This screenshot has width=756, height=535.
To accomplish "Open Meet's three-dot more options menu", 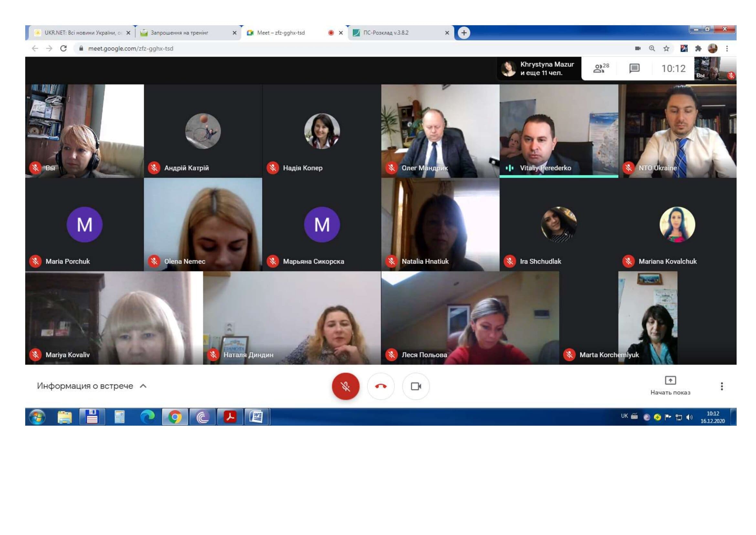I will [721, 386].
